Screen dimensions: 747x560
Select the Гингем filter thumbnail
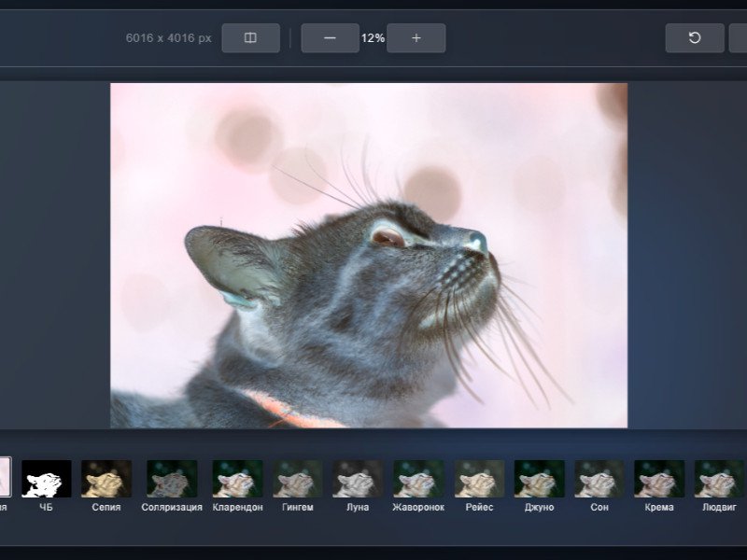297,479
